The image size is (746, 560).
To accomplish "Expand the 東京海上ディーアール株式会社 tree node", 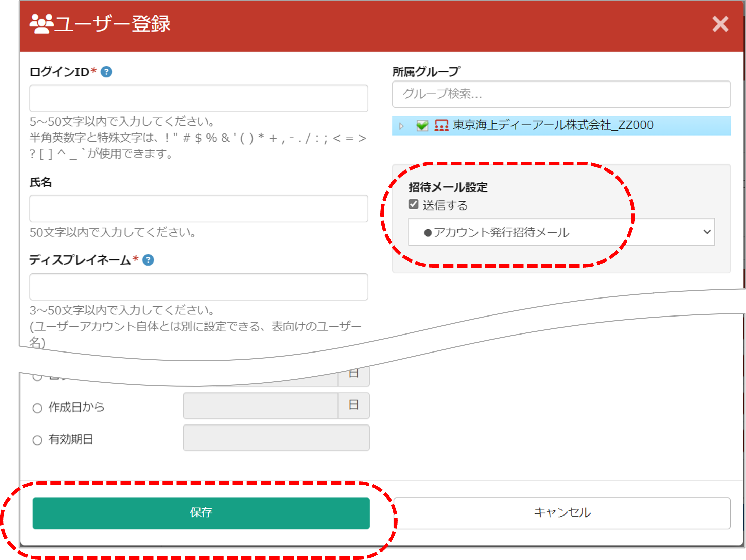I will pyautogui.click(x=401, y=126).
